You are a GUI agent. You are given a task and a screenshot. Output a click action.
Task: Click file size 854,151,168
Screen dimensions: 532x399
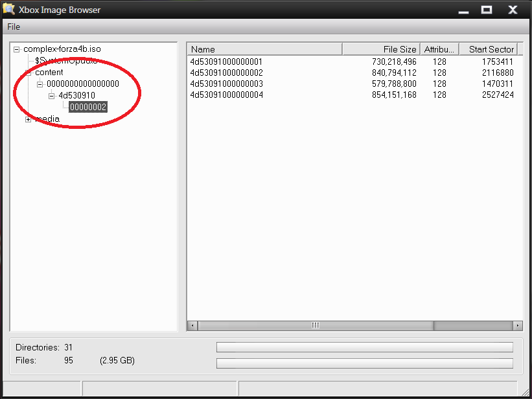394,95
